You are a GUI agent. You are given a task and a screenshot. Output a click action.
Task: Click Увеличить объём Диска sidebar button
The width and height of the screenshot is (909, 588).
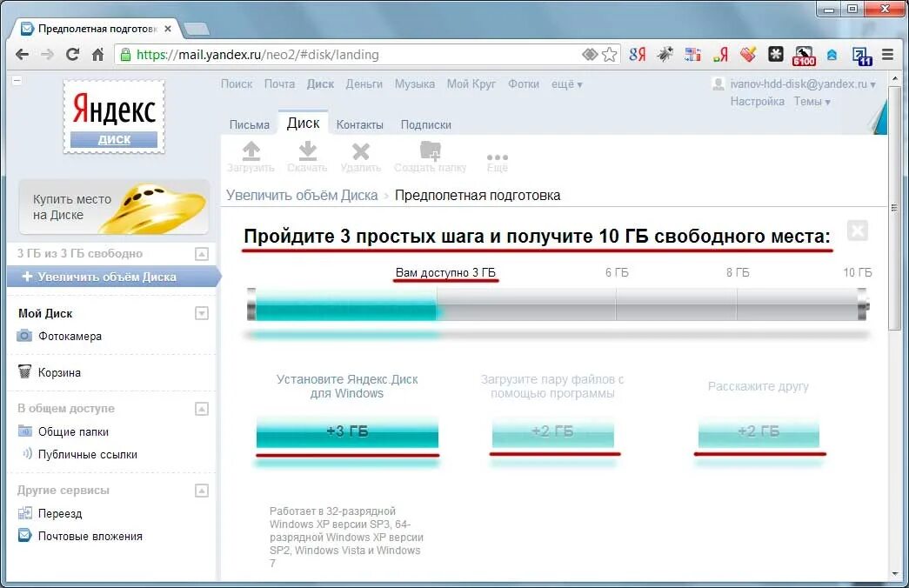[x=112, y=277]
